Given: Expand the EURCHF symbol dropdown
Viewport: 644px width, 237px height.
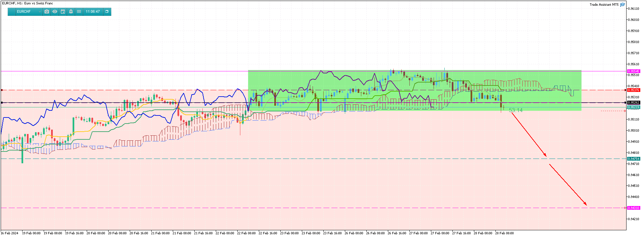Looking at the screenshot, I should (40, 12).
